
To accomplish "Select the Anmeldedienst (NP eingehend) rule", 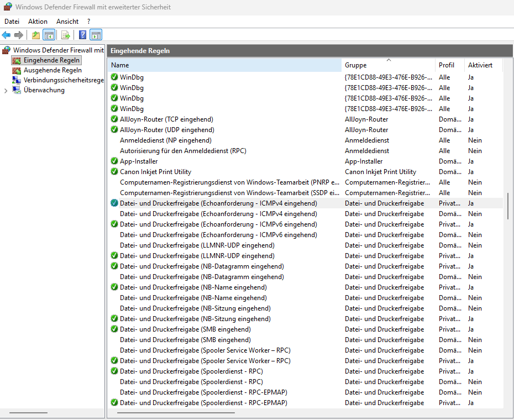I will (166, 140).
